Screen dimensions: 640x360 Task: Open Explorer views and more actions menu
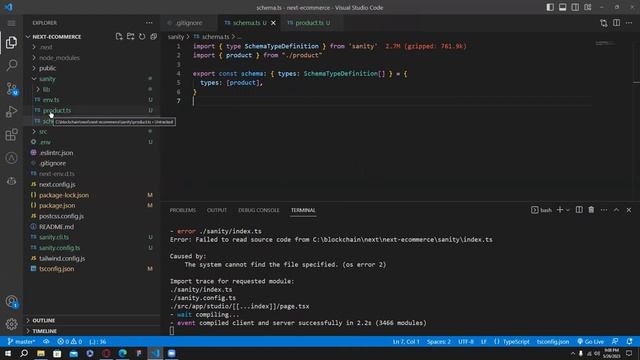coord(149,23)
